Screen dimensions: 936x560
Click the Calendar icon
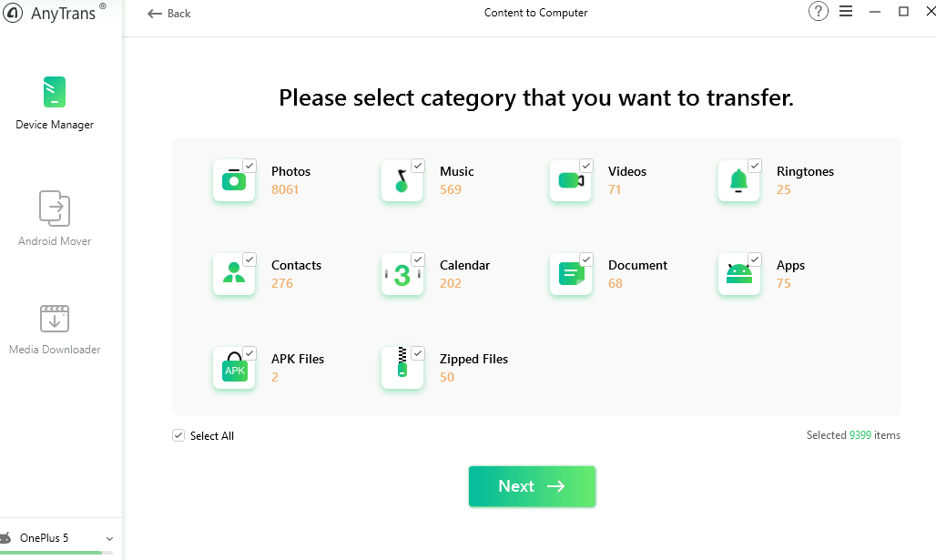[402, 275]
